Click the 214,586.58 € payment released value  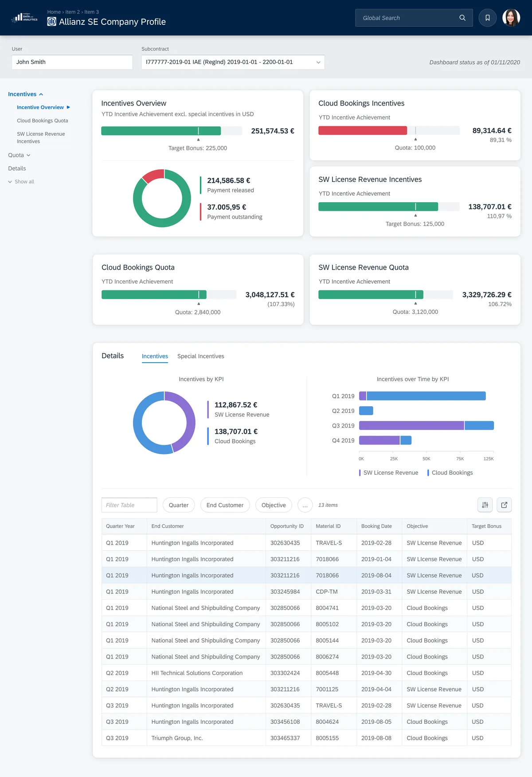tap(229, 181)
